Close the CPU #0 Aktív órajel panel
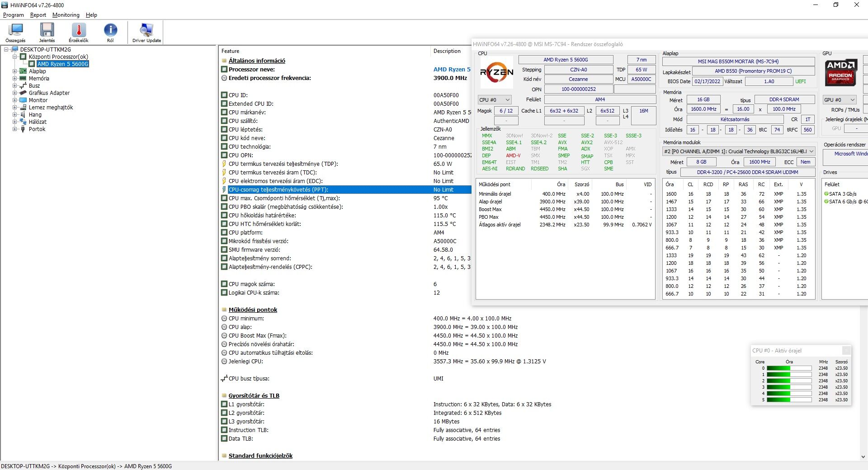This screenshot has height=470, width=868. click(847, 350)
